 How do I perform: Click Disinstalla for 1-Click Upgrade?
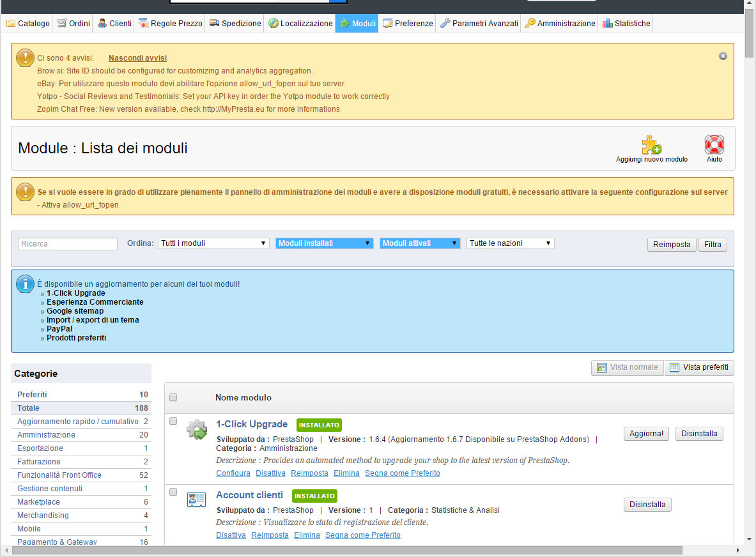[699, 434]
